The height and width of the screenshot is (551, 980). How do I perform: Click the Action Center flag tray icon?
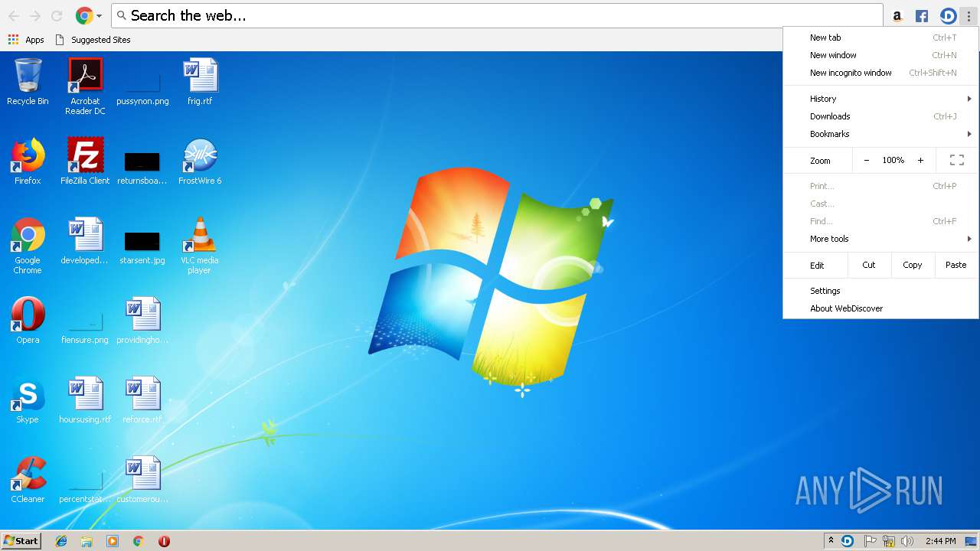pos(870,541)
